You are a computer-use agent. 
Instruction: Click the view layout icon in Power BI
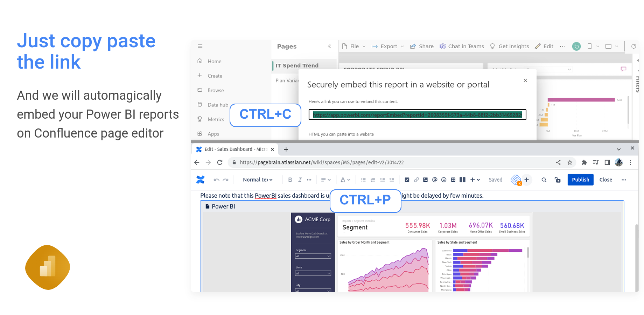[608, 46]
